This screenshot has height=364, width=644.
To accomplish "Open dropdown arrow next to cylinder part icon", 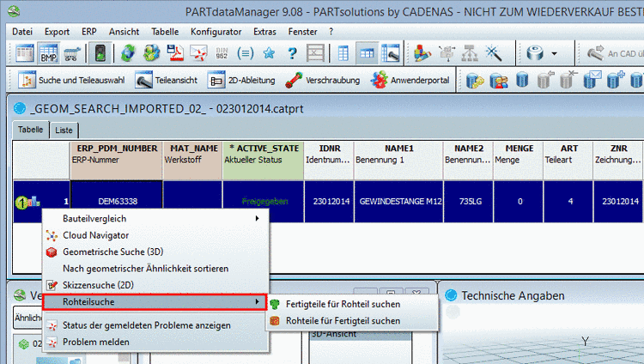I will [x=554, y=54].
